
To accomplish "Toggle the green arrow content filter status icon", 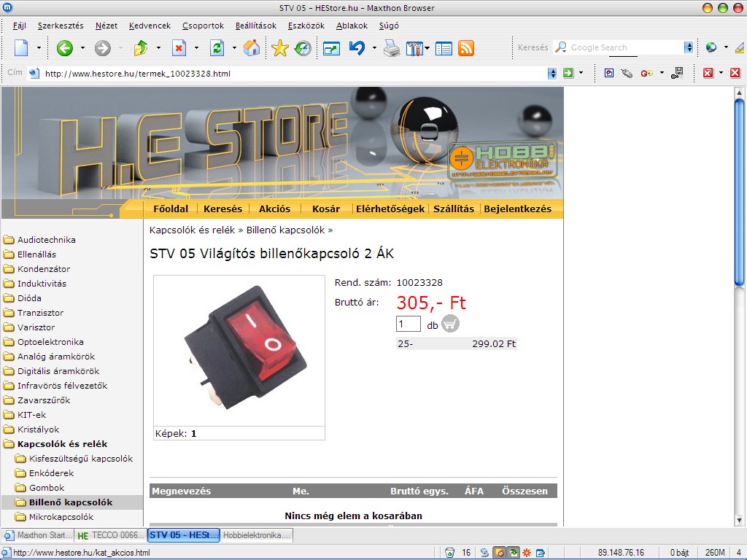I will tap(513, 553).
